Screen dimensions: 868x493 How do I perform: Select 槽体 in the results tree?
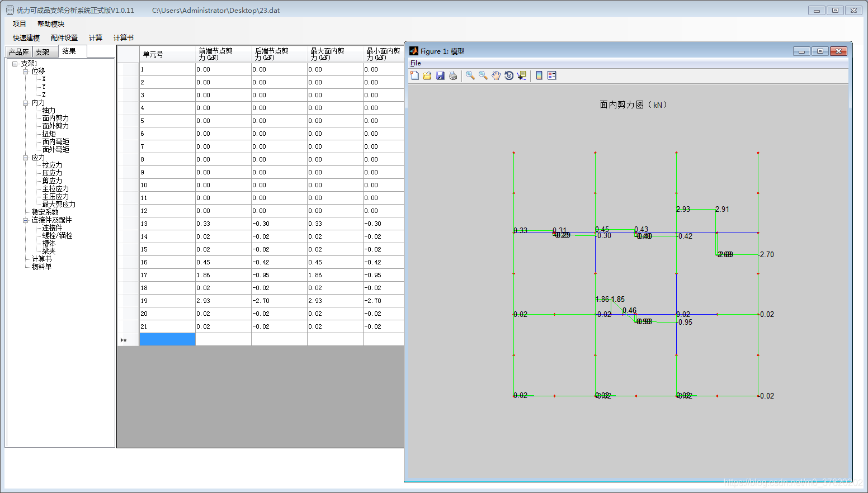click(49, 244)
